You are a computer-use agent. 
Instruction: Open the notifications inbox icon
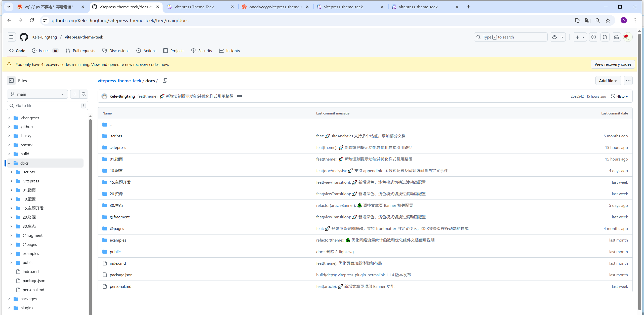pyautogui.click(x=616, y=37)
